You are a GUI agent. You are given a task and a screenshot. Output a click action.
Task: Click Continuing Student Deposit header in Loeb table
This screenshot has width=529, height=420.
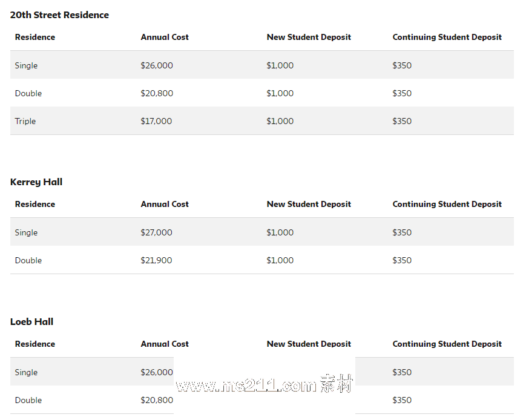447,344
